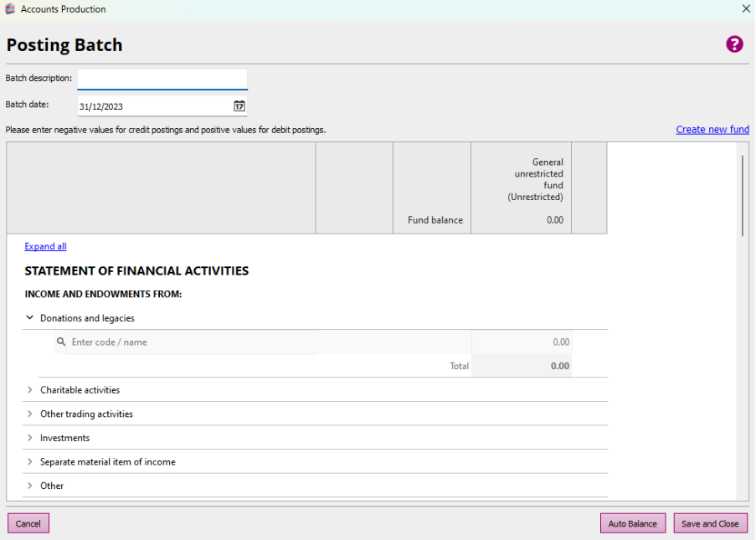Viewport: 756px width, 540px height.
Task: Expand Separate material item of income
Action: 30,462
